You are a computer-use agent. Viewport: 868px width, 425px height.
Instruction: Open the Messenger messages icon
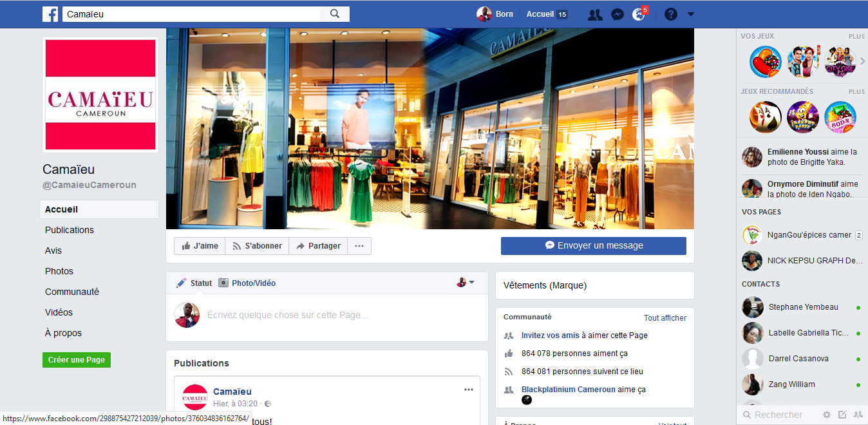point(618,14)
